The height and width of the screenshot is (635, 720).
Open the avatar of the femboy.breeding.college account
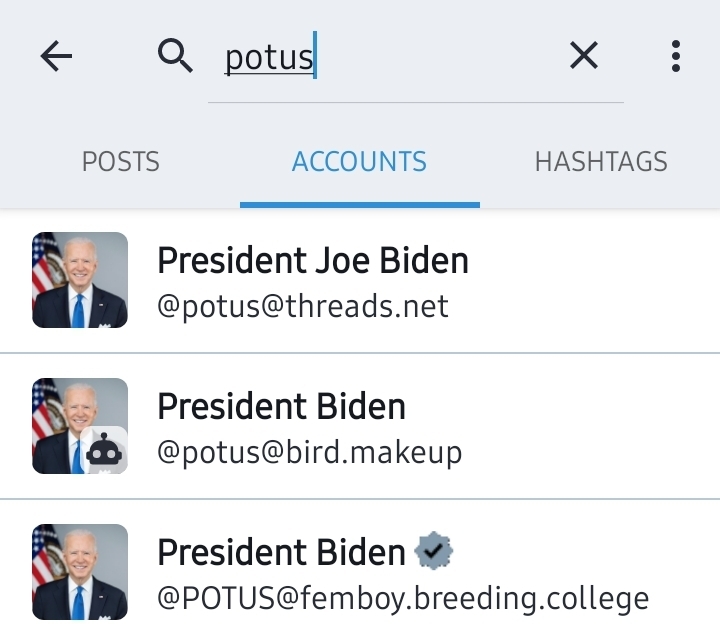coord(80,572)
